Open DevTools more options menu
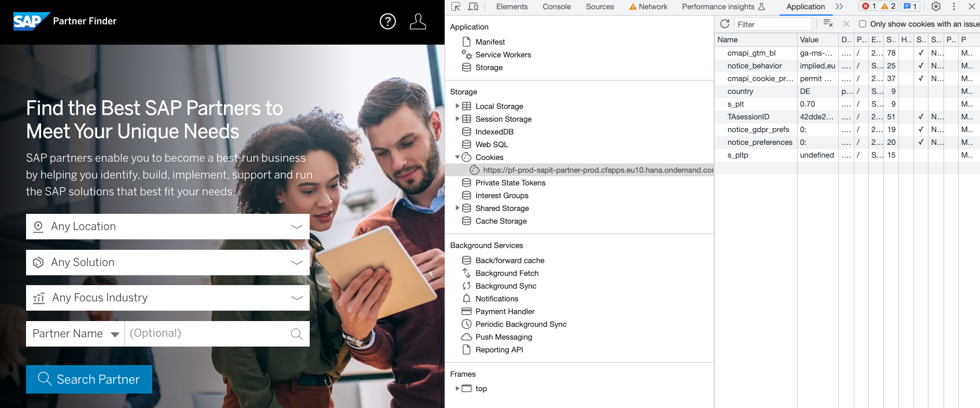 tap(954, 6)
